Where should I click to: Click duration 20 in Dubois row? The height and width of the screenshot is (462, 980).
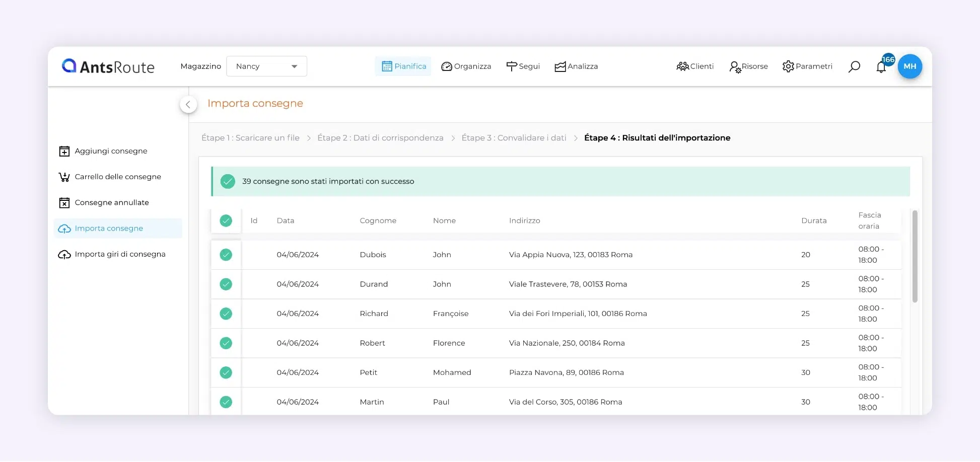coord(806,255)
